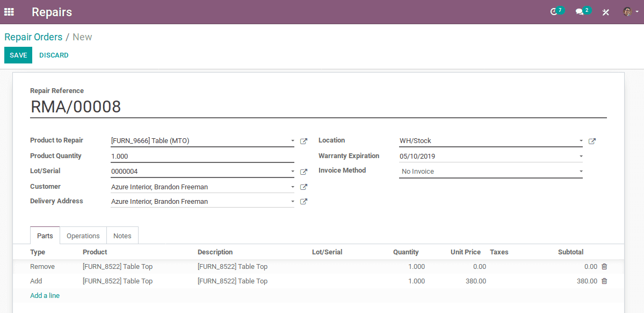
Task: Delete the Remove Table Top line
Action: click(x=604, y=267)
